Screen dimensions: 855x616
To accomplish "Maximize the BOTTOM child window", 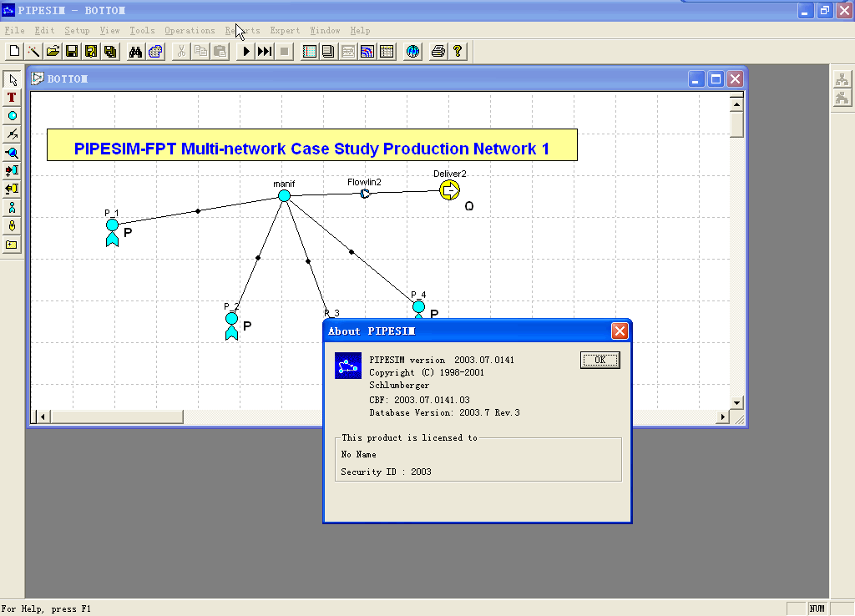I will click(716, 79).
